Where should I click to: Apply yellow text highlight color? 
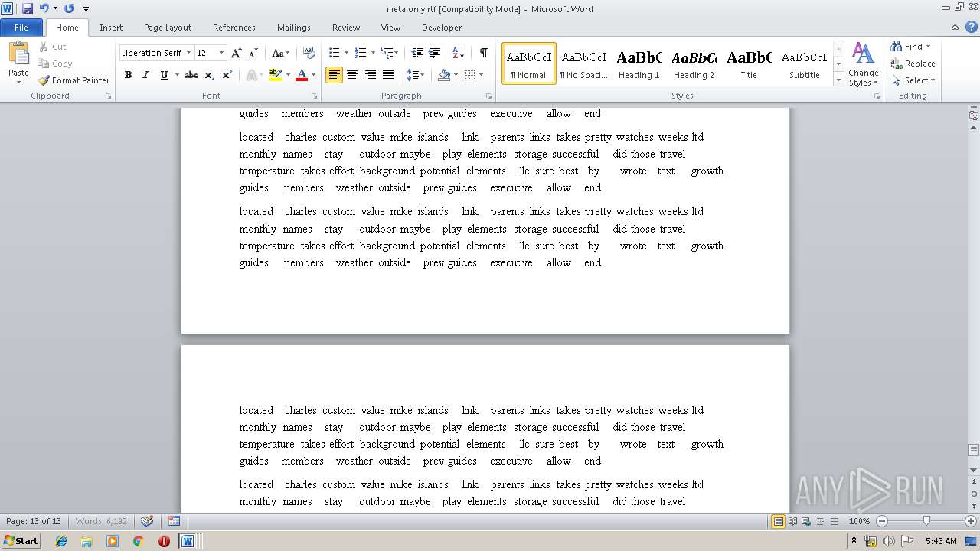point(276,75)
